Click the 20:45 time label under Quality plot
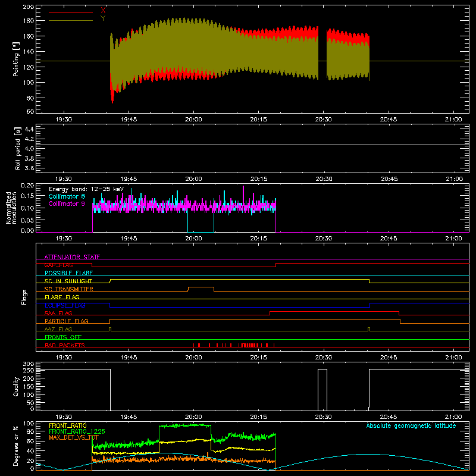 pos(389,417)
